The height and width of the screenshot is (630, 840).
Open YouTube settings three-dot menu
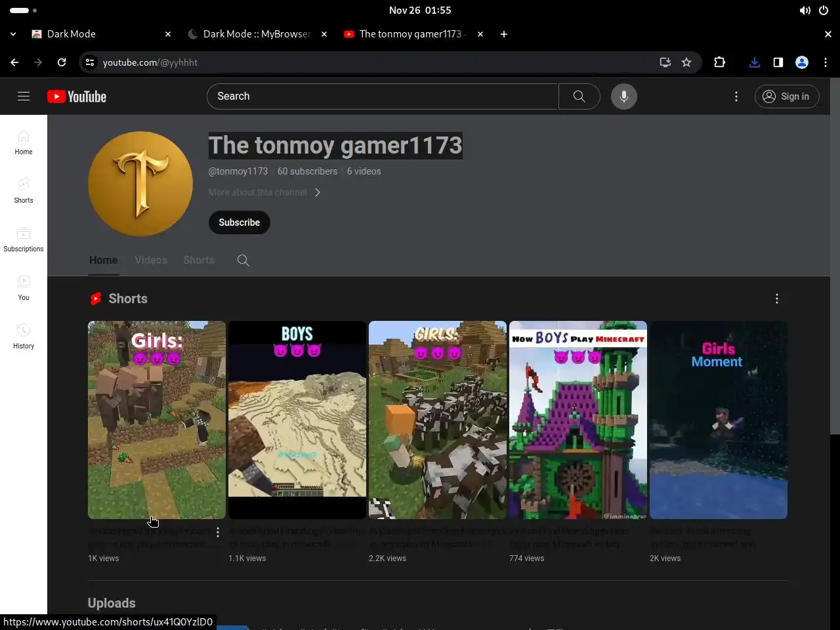pyautogui.click(x=736, y=96)
